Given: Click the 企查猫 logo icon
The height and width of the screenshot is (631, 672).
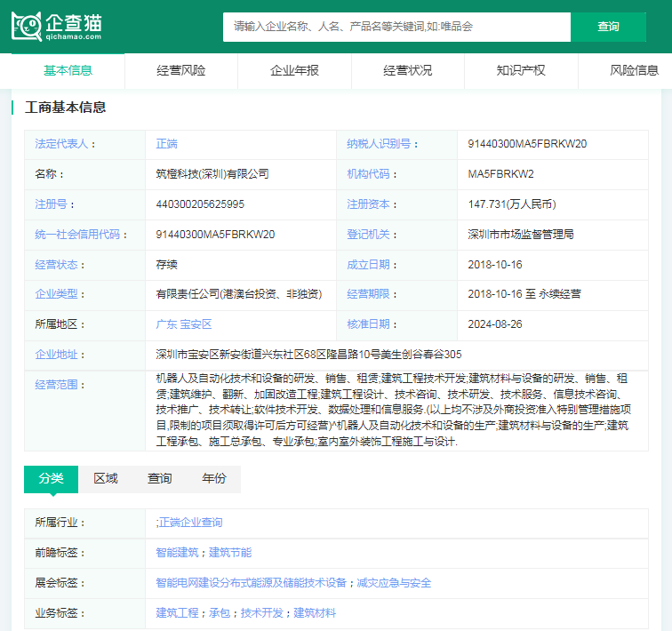Looking at the screenshot, I should click(x=57, y=27).
